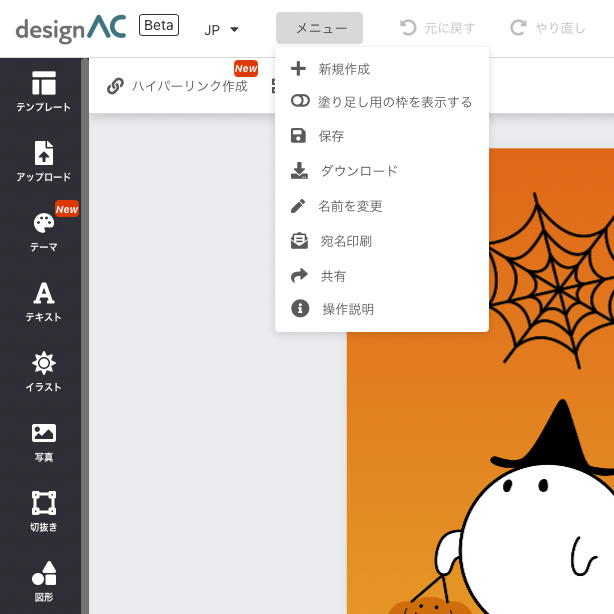The height and width of the screenshot is (614, 614).
Task: Choose ダウンロード download menu item
Action: pyautogui.click(x=382, y=171)
